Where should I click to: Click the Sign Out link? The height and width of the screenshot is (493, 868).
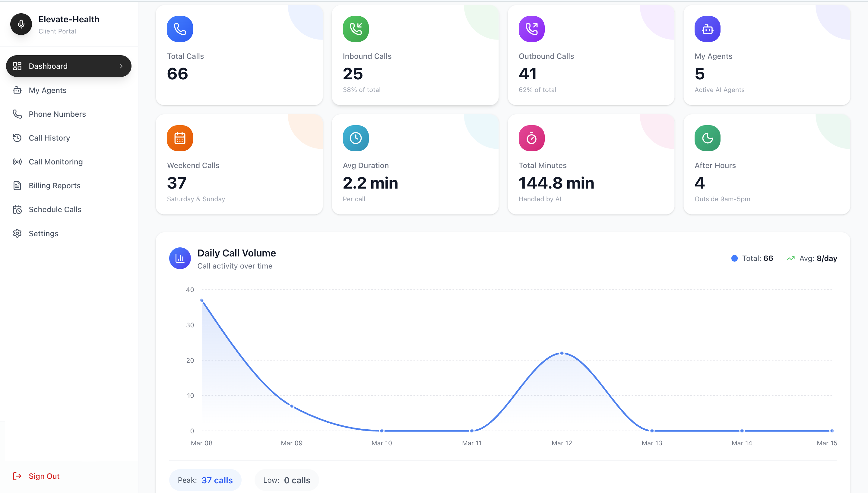(44, 476)
